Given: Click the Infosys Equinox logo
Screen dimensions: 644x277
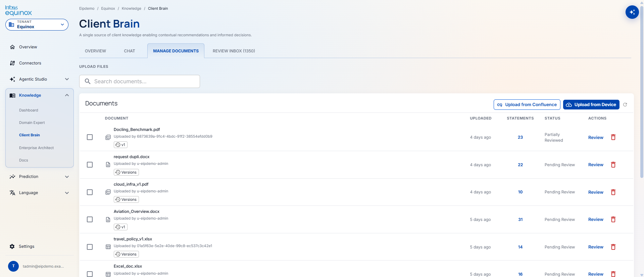Looking at the screenshot, I should coord(18,10).
